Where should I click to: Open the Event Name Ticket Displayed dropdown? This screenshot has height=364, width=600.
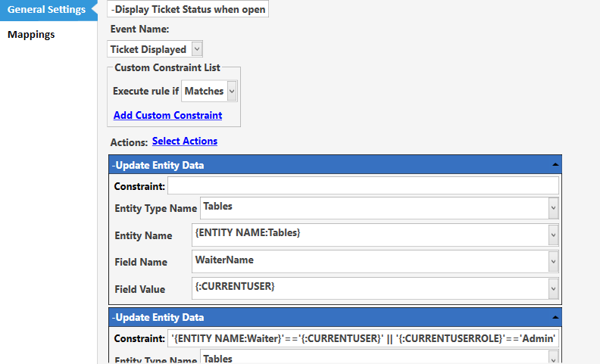(197, 49)
